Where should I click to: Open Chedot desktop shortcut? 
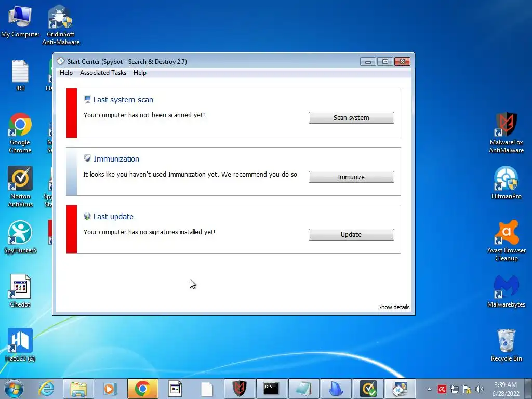[20, 291]
